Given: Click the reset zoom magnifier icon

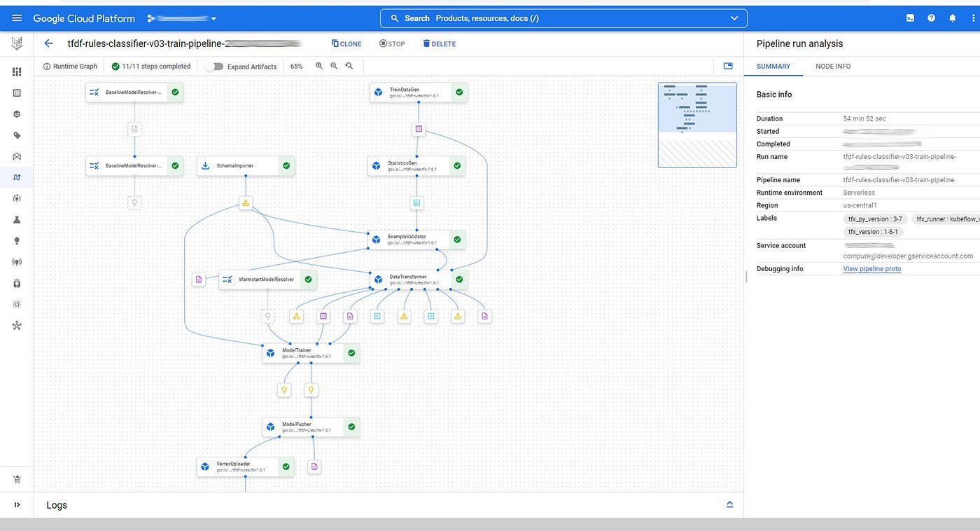Looking at the screenshot, I should (349, 66).
